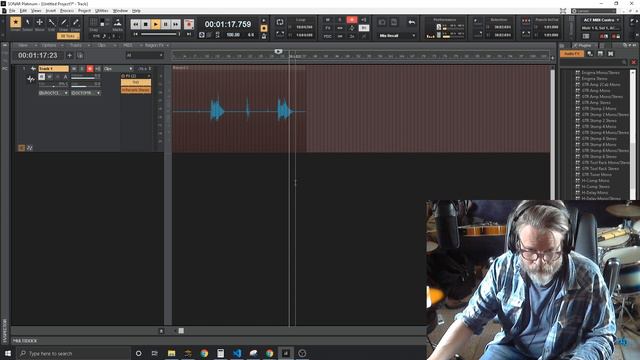The image size is (640, 360).
Task: Click the add track plus button
Action: tap(69, 55)
